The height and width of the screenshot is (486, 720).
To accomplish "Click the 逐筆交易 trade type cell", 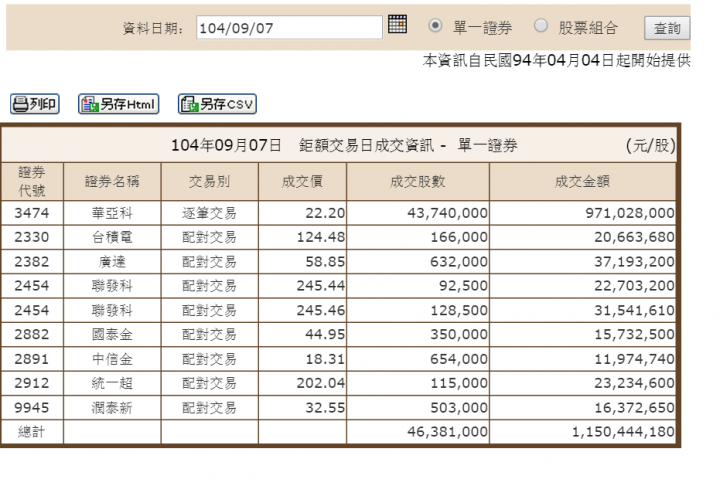I will click(x=209, y=213).
